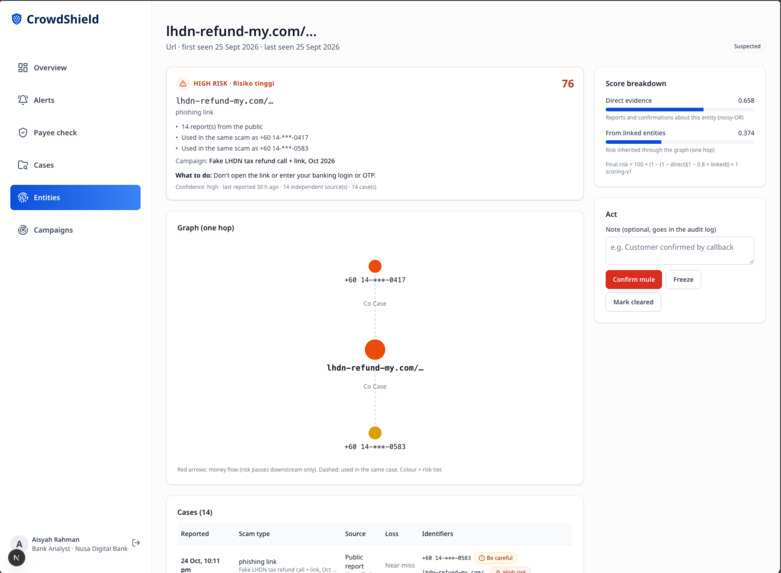Click the Cases (14) heading
Viewport: 781px width, 573px height.
coord(195,512)
